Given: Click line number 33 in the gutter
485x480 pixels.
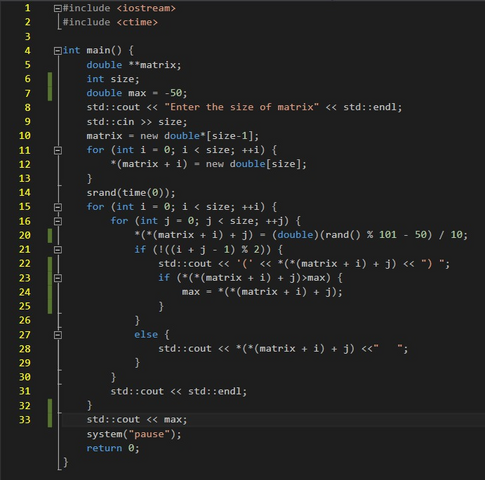Looking at the screenshot, I should click(25, 420).
